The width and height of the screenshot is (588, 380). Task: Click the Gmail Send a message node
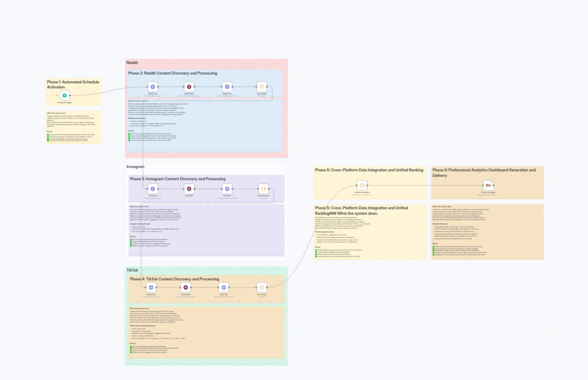[488, 185]
